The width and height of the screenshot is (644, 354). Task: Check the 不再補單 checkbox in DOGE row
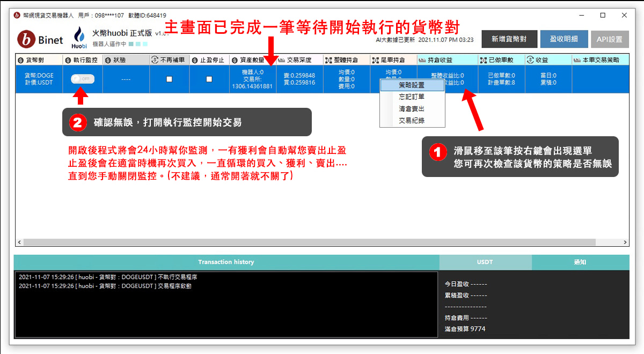(169, 79)
